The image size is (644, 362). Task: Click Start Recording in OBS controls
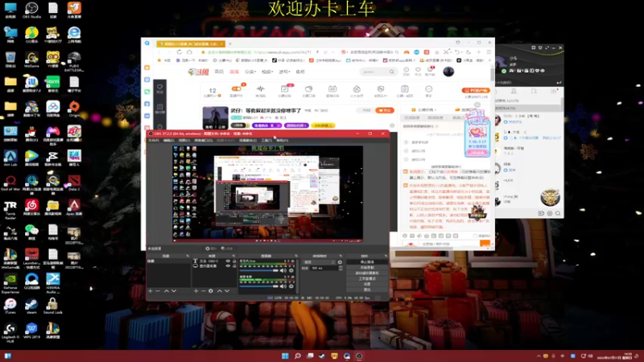[x=367, y=268]
